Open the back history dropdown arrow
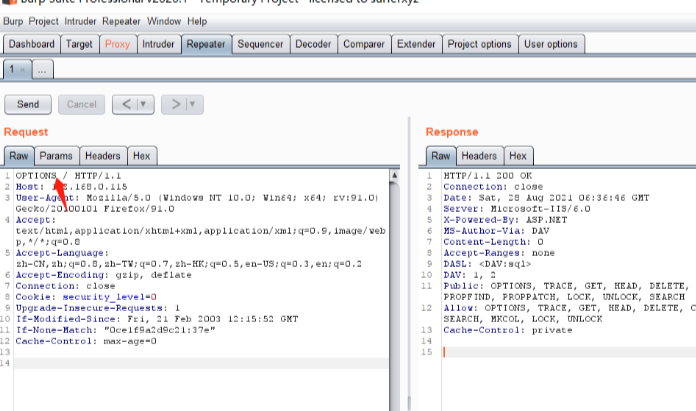 144,103
